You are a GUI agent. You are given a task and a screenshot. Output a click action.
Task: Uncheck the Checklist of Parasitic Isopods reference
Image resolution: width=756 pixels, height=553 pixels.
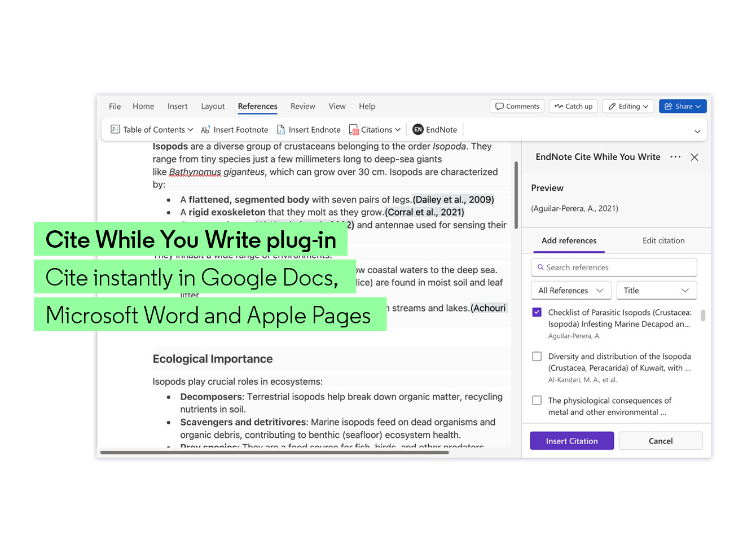coord(537,312)
